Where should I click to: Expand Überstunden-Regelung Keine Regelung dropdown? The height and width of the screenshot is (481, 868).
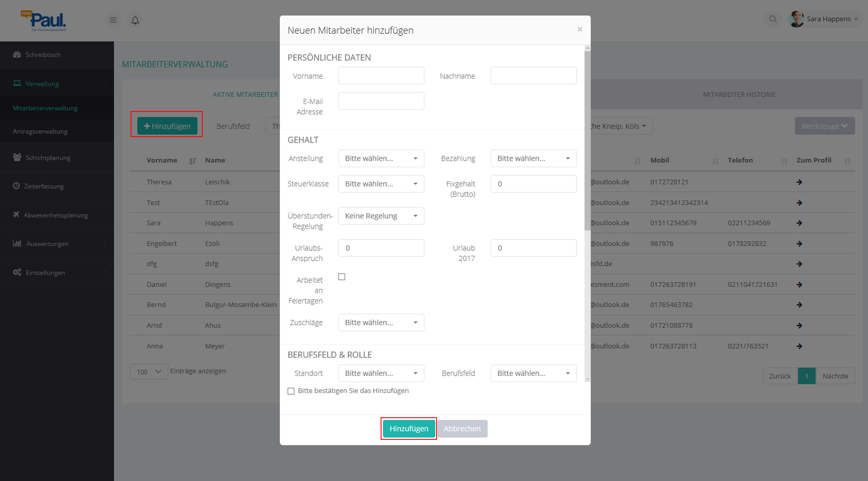pyautogui.click(x=381, y=216)
